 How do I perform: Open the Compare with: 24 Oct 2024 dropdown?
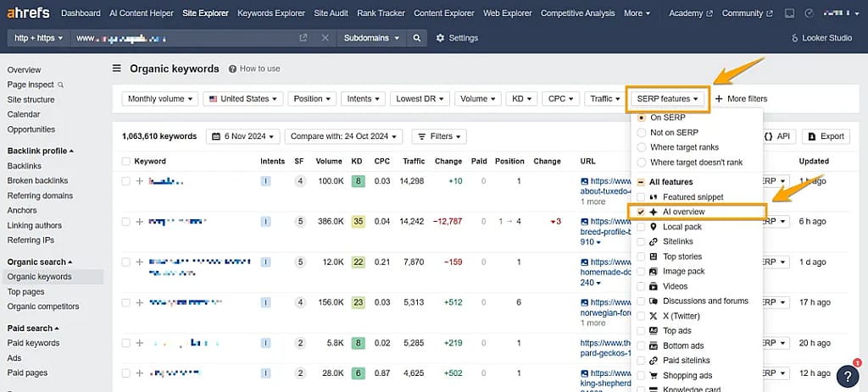click(344, 136)
